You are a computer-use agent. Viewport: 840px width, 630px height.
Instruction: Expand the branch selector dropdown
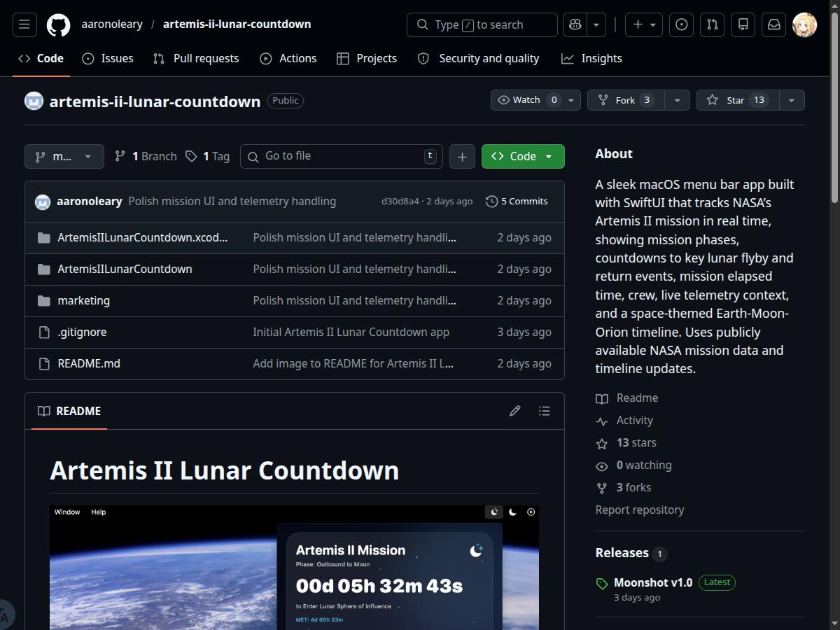tap(64, 156)
